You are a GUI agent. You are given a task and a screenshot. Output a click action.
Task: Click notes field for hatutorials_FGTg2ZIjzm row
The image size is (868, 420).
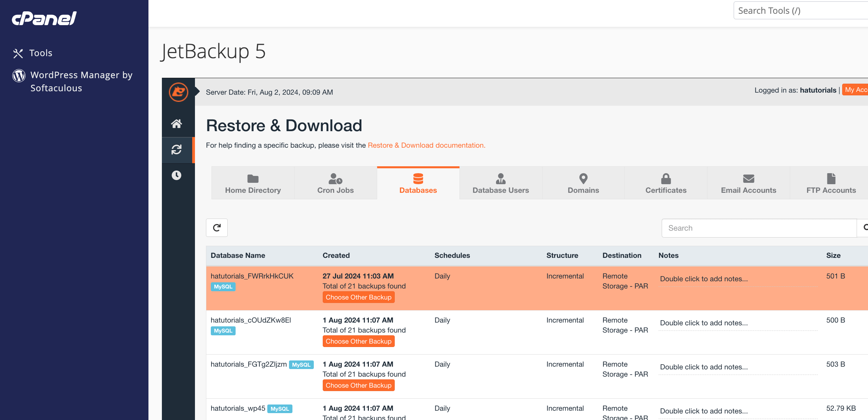point(738,367)
